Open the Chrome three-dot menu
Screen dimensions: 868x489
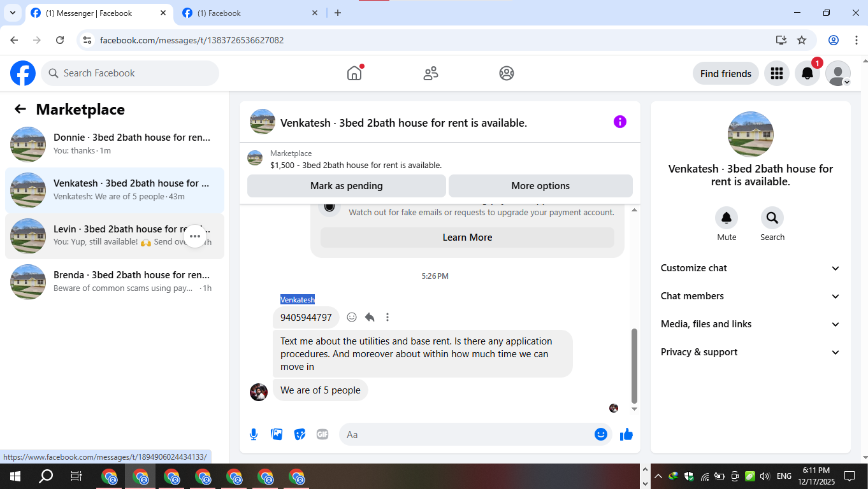[x=856, y=40]
